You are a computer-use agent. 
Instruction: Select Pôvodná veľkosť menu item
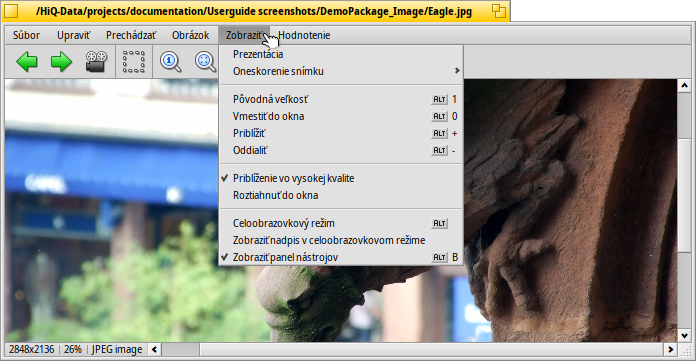click(x=341, y=99)
